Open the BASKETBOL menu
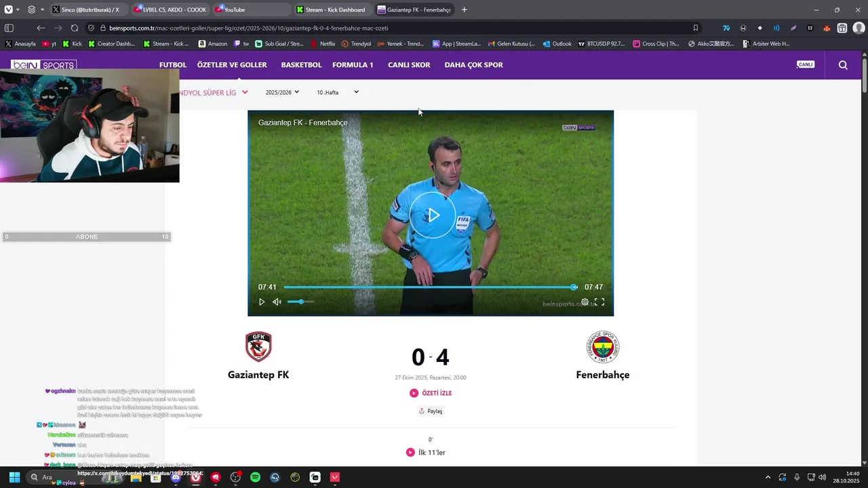 point(301,65)
